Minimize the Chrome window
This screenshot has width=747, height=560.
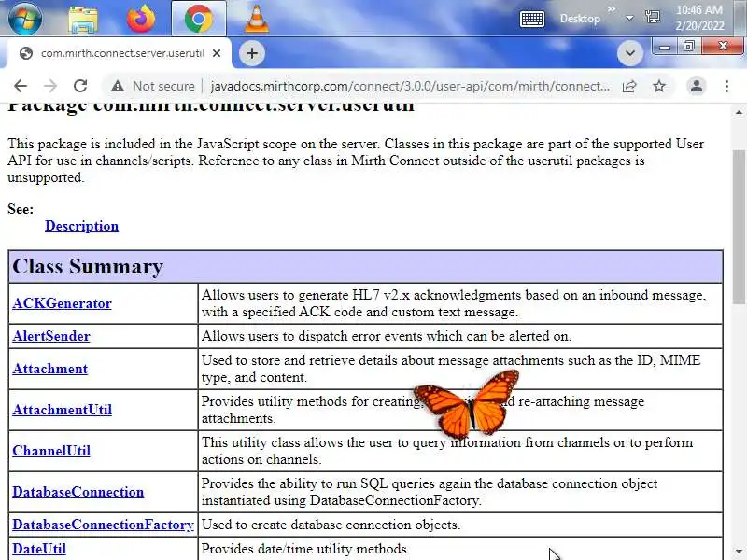[665, 46]
